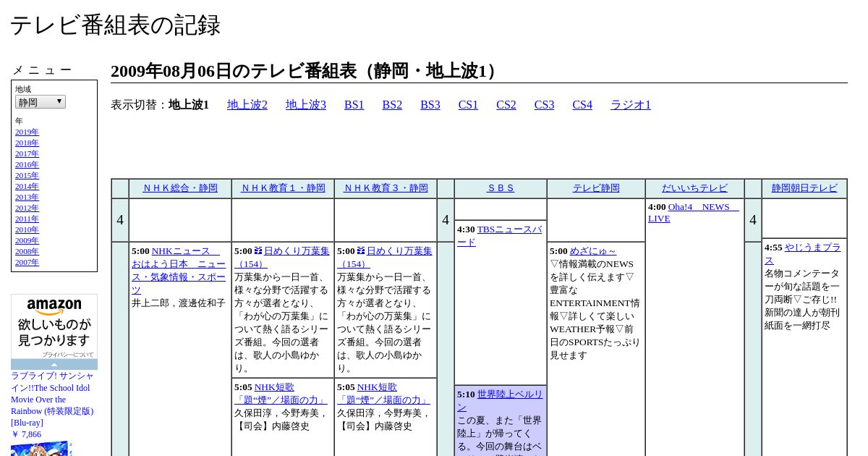Open NHK短歌 program in ＮＨＫ教育３ column

pyautogui.click(x=383, y=394)
